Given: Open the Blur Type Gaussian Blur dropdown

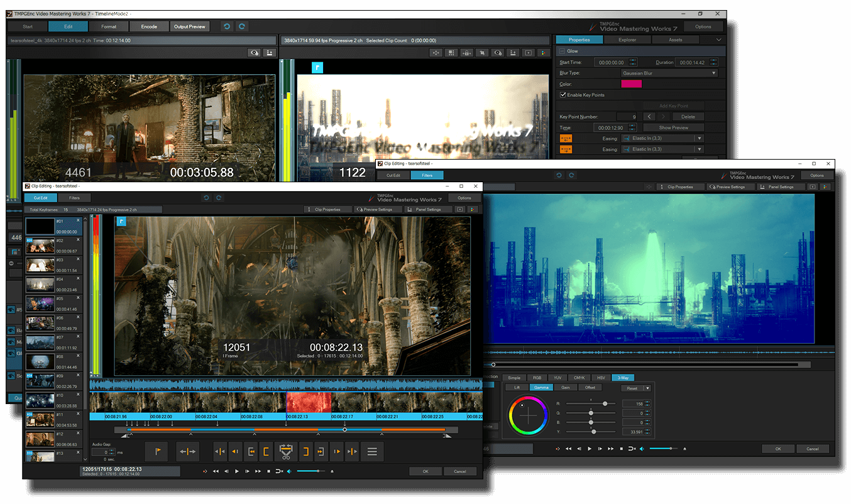Looking at the screenshot, I should tap(669, 73).
